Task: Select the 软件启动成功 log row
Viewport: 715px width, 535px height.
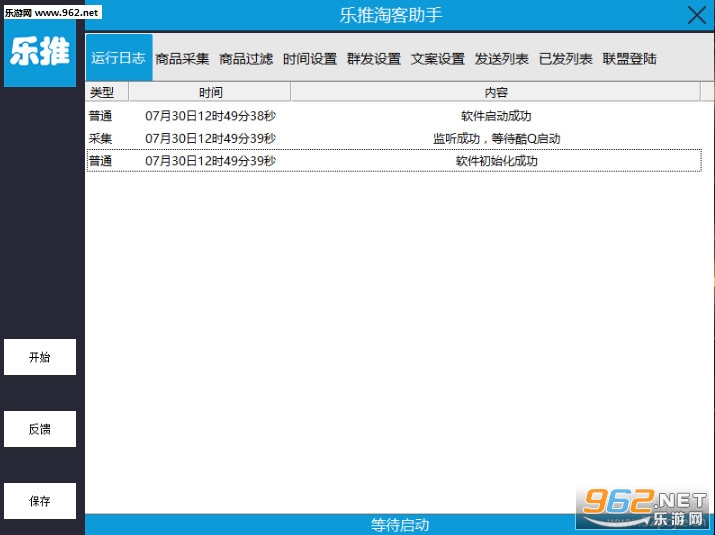Action: (x=394, y=116)
